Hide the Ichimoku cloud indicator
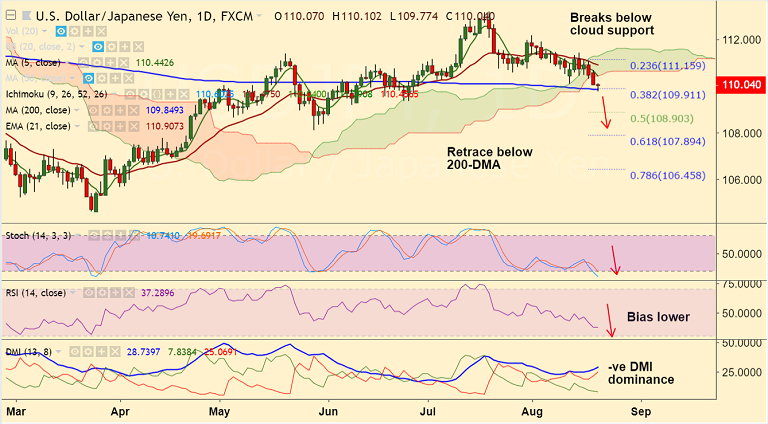The width and height of the screenshot is (768, 424). 130,94
